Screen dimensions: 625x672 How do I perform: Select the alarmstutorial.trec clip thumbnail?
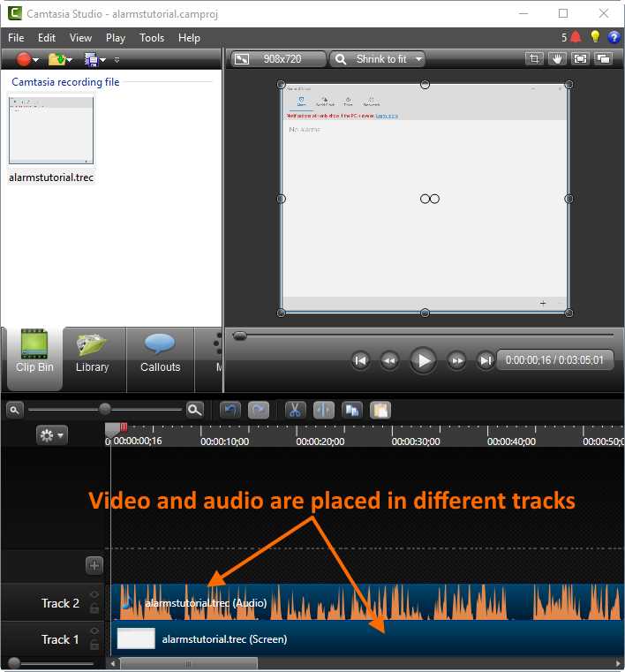click(51, 130)
